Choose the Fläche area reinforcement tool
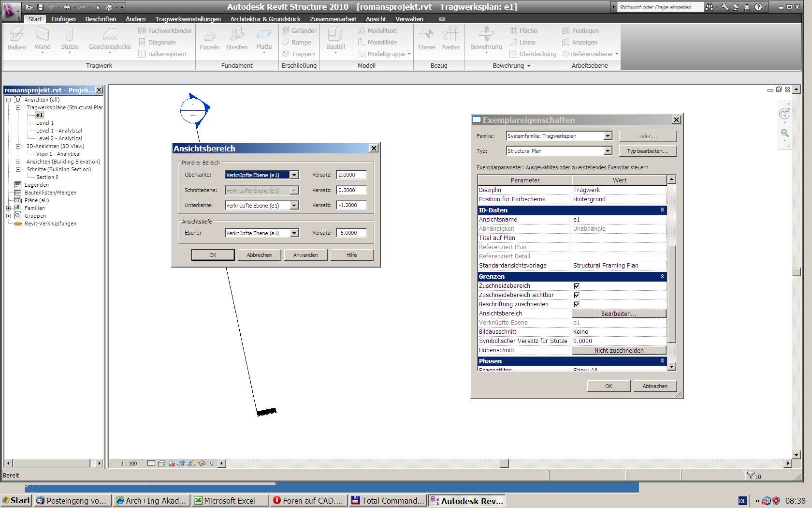812x508 pixels. click(x=523, y=30)
